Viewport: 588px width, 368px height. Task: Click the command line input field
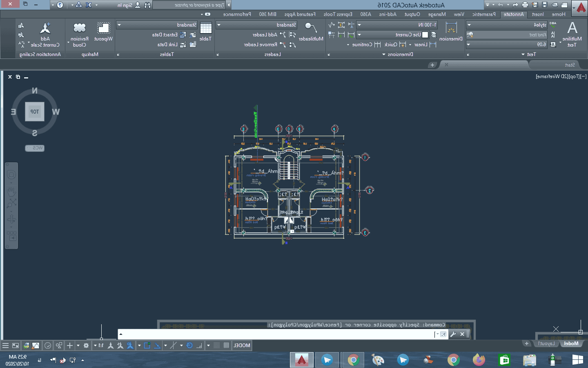[x=278, y=334]
